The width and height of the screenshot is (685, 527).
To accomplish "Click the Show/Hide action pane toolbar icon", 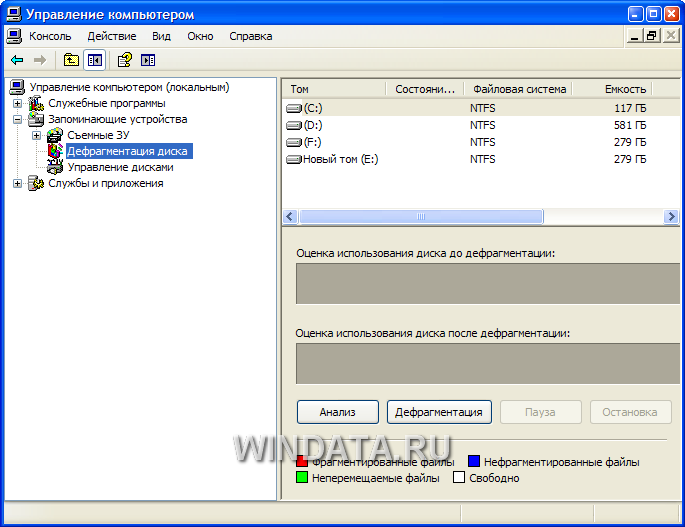I will coord(148,60).
